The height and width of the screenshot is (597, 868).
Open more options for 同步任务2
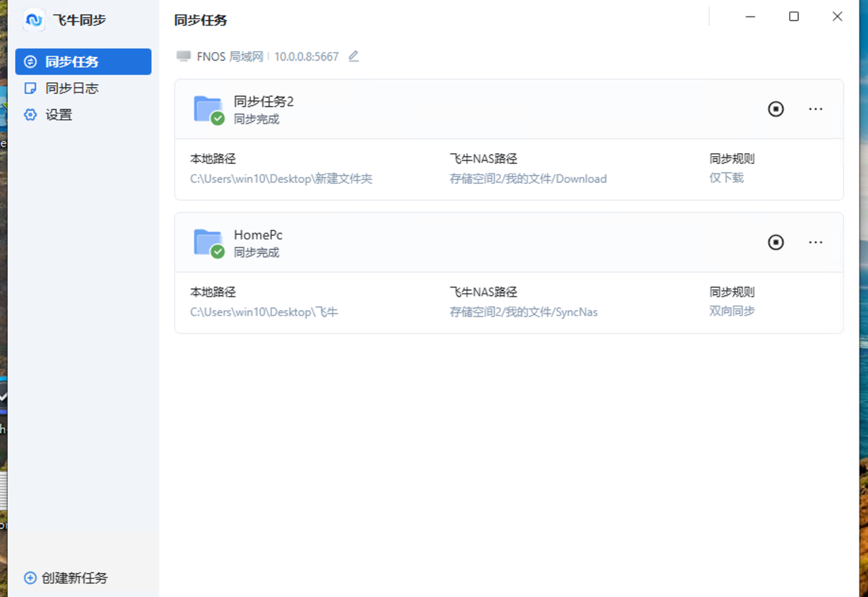pyautogui.click(x=815, y=109)
